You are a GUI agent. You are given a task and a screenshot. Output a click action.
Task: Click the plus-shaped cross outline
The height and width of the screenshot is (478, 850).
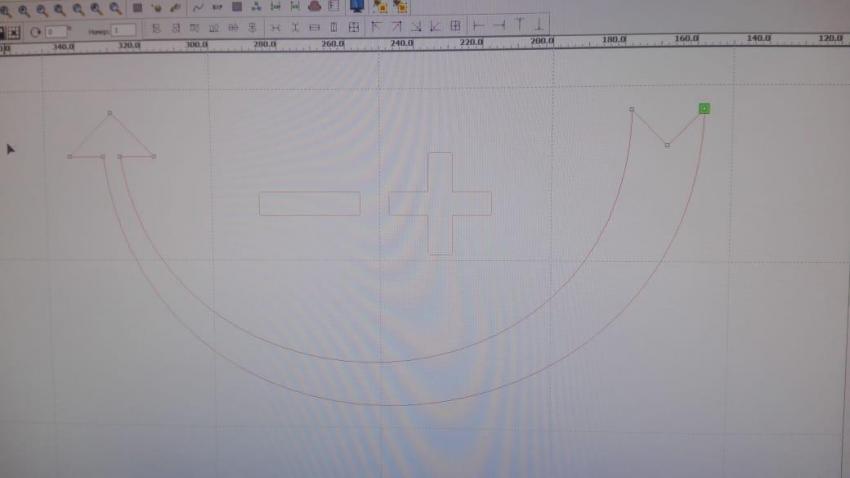coord(440,204)
